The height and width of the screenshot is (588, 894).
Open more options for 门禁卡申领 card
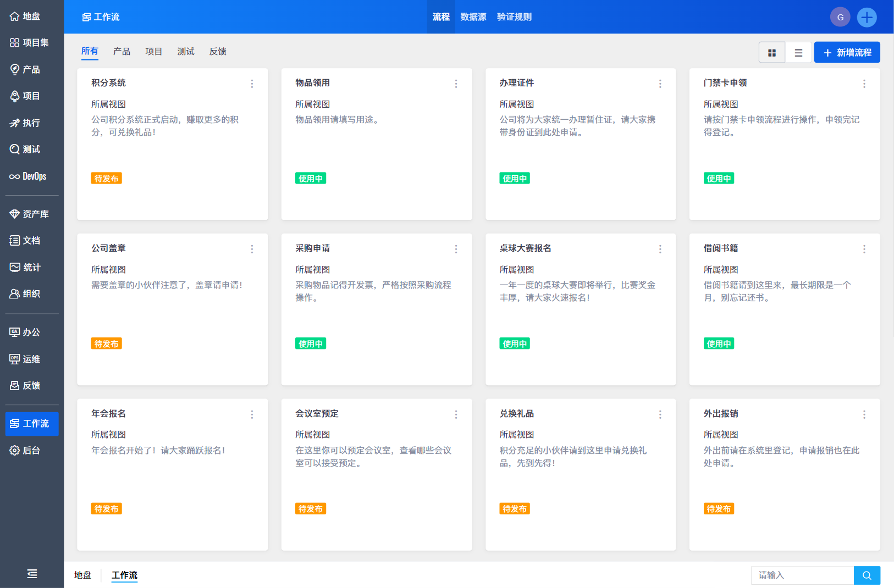864,84
